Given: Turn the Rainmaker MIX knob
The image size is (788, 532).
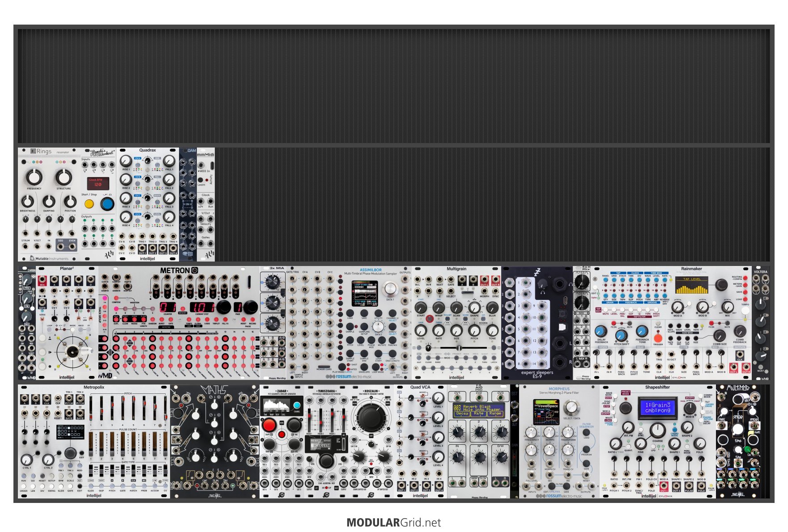Looking at the screenshot, I should pos(728,307).
